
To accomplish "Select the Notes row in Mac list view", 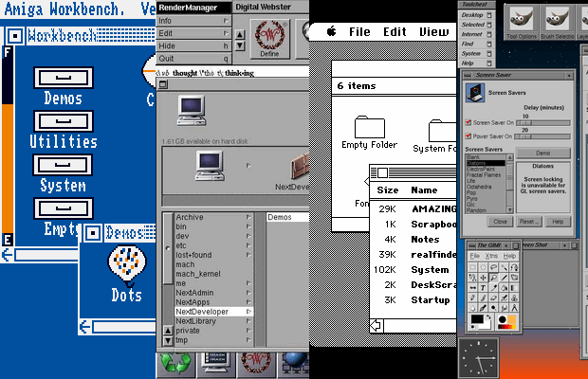I will (x=413, y=240).
